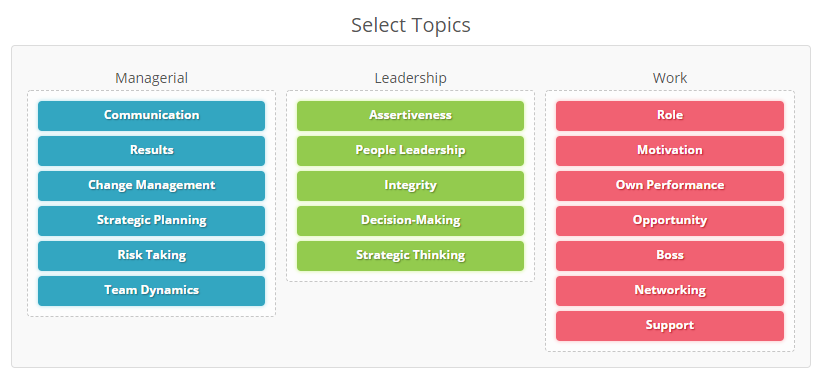823x378 pixels.
Task: Select Own Performance topic
Action: pyautogui.click(x=670, y=186)
